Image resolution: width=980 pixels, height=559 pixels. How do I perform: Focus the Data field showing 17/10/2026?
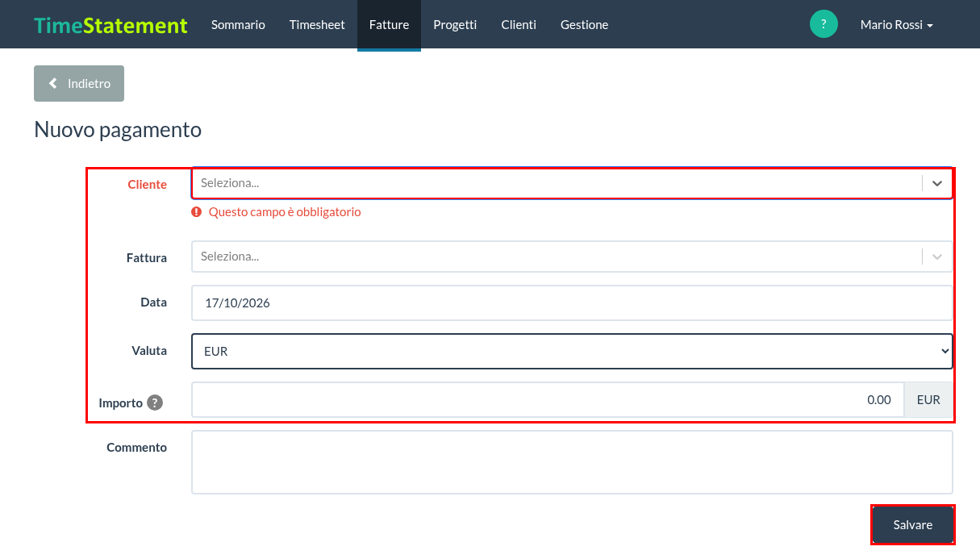point(572,303)
